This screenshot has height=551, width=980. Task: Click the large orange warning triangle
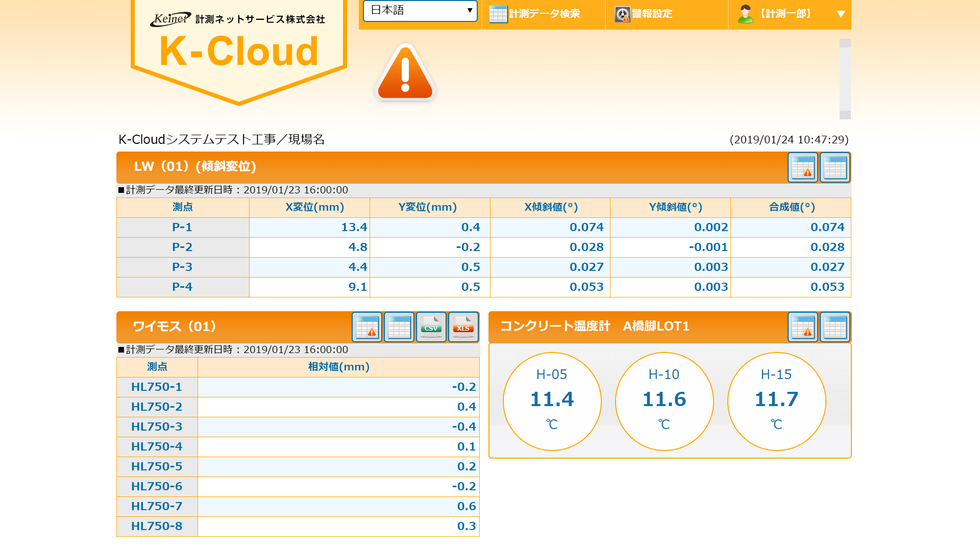405,72
